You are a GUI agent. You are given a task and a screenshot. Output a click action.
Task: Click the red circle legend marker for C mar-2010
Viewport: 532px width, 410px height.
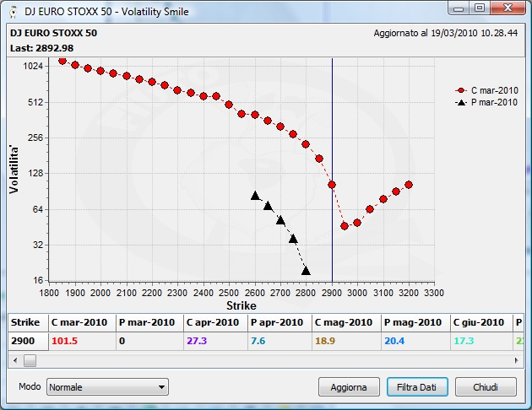pos(461,90)
